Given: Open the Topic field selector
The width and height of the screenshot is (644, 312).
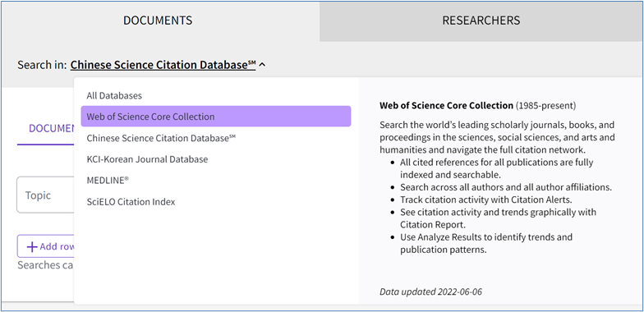Looking at the screenshot, I should (x=45, y=195).
